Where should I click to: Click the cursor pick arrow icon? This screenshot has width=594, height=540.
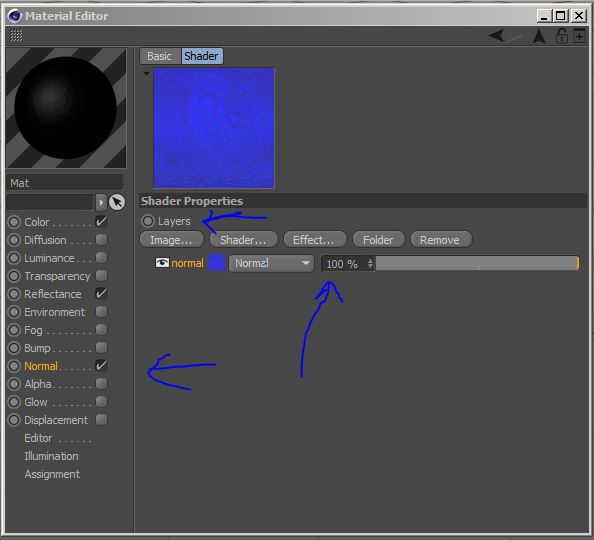[117, 202]
